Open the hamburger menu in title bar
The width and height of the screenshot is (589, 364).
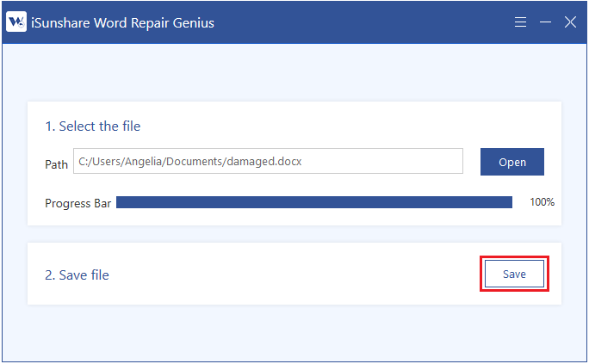[520, 22]
